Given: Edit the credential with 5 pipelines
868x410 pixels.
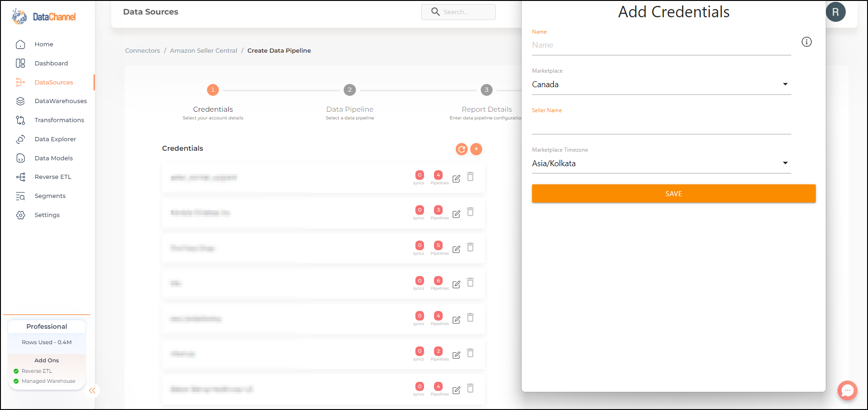Looking at the screenshot, I should [456, 249].
